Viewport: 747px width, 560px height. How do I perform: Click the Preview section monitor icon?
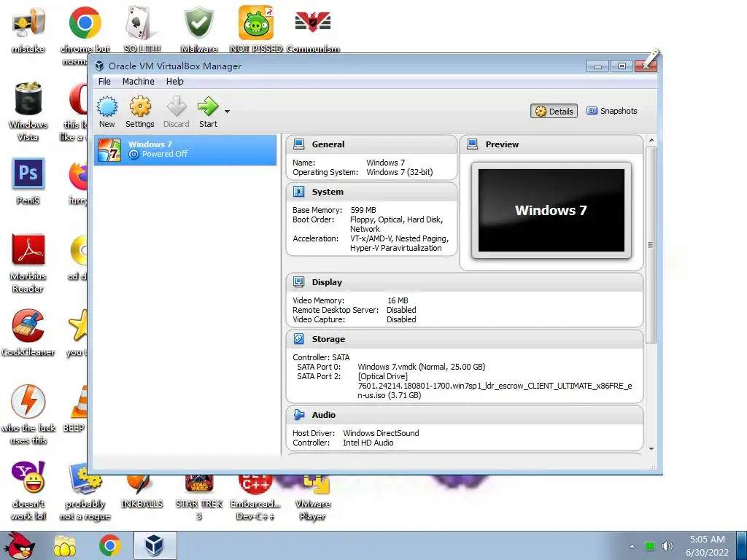[x=473, y=144]
